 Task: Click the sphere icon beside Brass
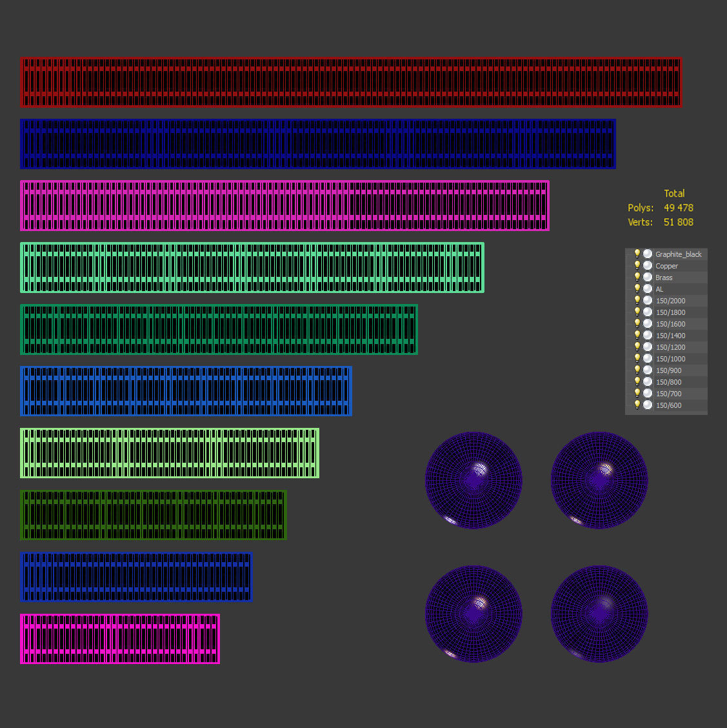[x=648, y=277]
